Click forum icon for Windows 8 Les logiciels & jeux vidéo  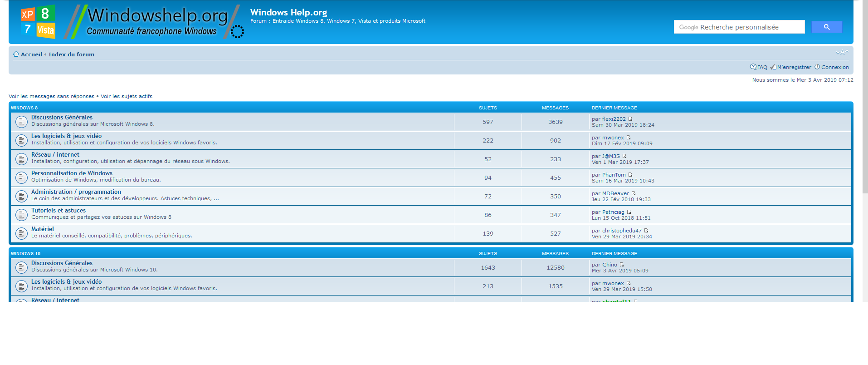(x=21, y=140)
